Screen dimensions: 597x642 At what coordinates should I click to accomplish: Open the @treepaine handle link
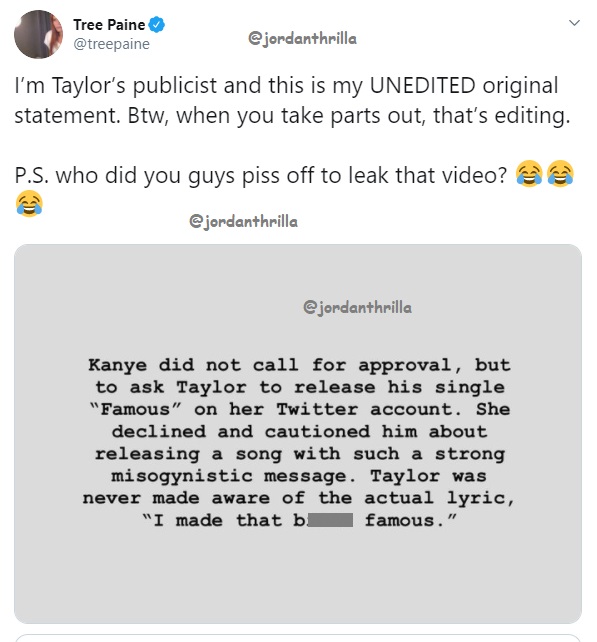coord(111,44)
